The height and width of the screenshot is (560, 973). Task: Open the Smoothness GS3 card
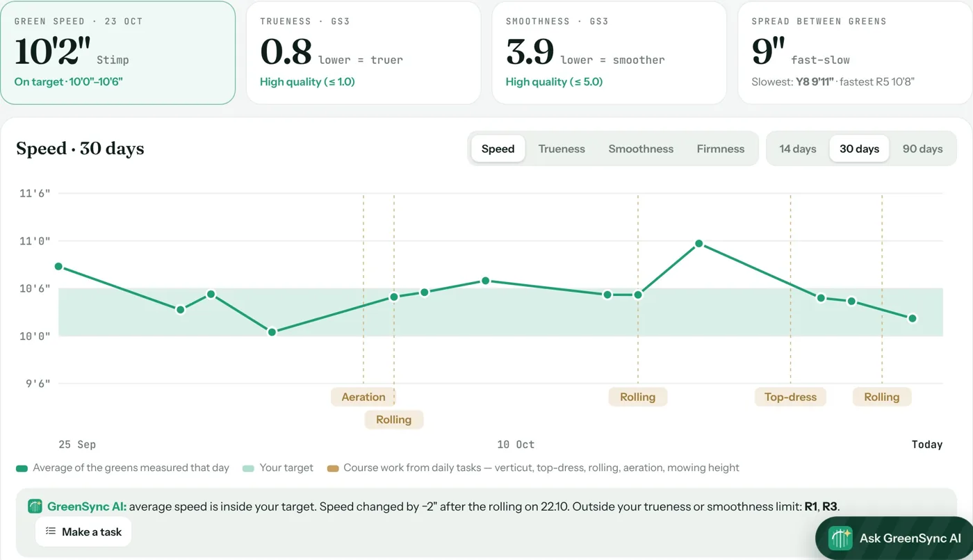click(x=610, y=53)
